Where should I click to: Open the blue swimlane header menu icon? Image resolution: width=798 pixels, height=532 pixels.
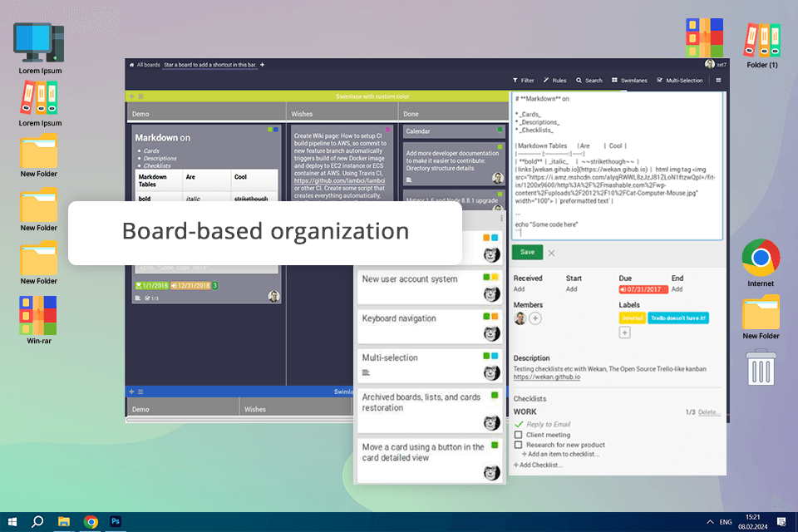(x=140, y=392)
